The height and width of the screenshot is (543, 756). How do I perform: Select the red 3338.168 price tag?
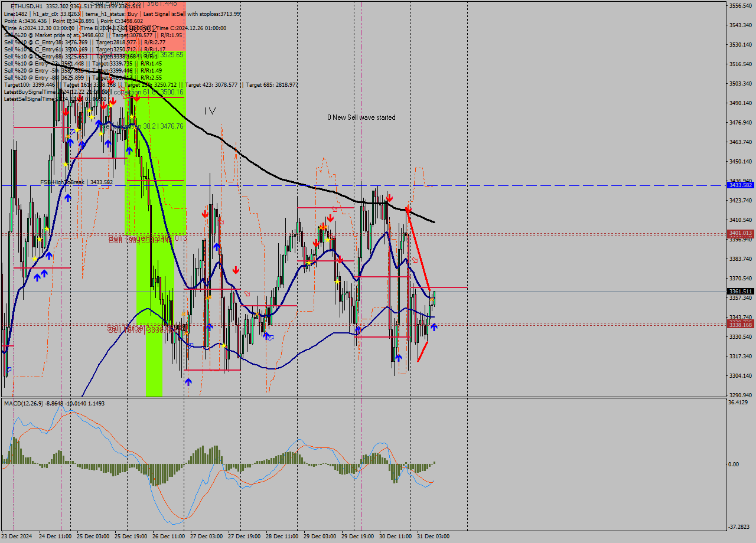741,325
